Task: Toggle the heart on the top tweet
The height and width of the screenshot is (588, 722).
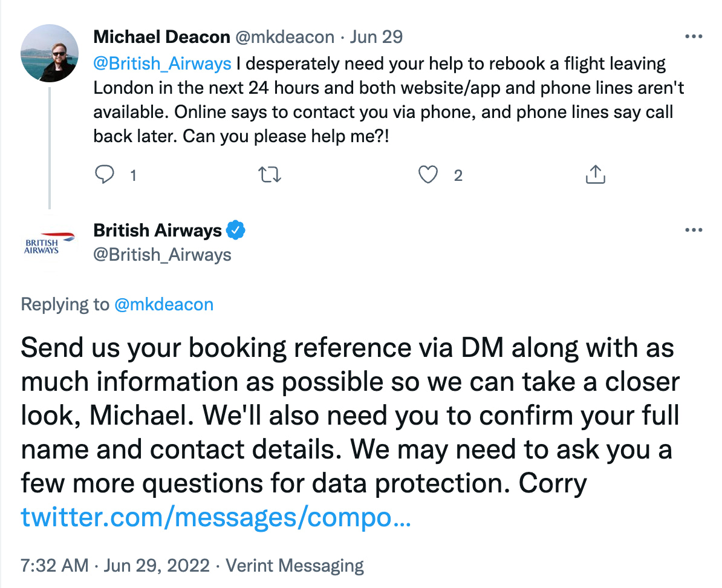Action: coord(428,175)
